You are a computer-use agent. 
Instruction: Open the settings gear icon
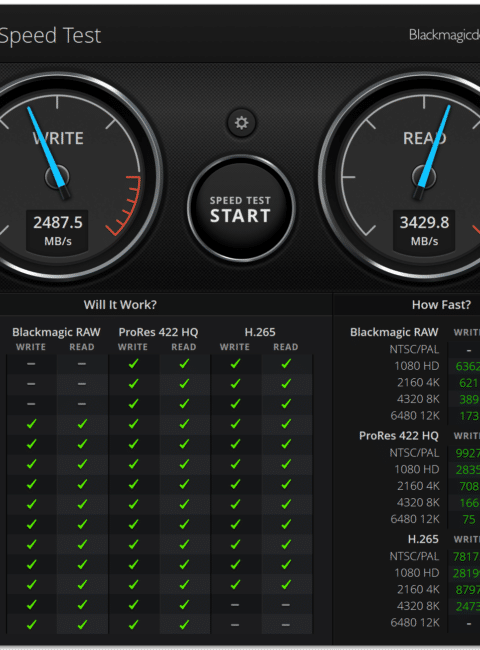click(x=241, y=123)
